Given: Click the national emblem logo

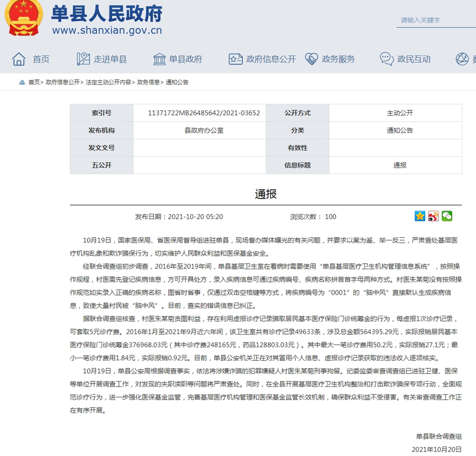Looking at the screenshot, I should click(24, 18).
